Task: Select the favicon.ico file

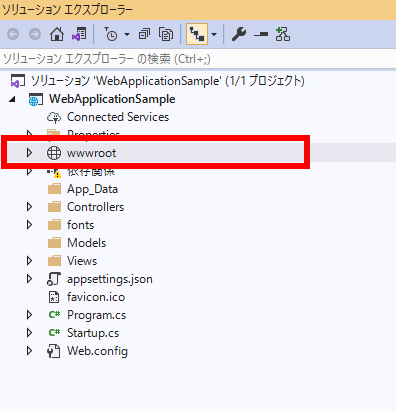Action: pos(96,297)
